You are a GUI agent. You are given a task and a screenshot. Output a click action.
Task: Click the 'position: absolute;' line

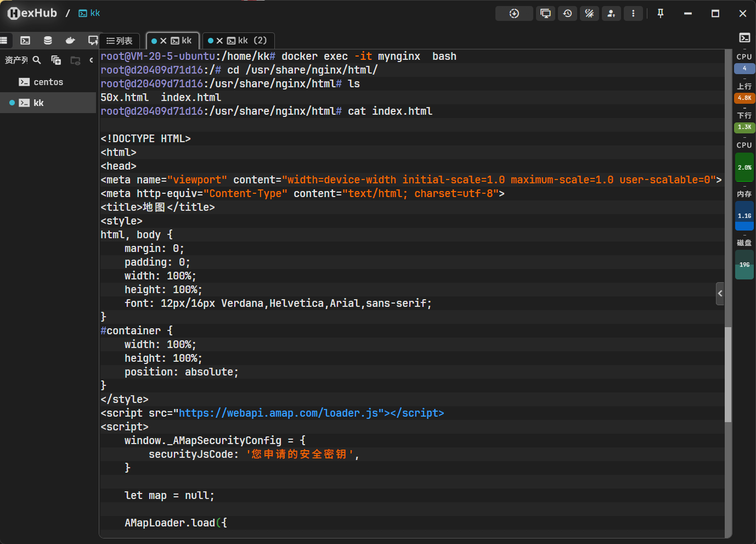click(x=182, y=372)
